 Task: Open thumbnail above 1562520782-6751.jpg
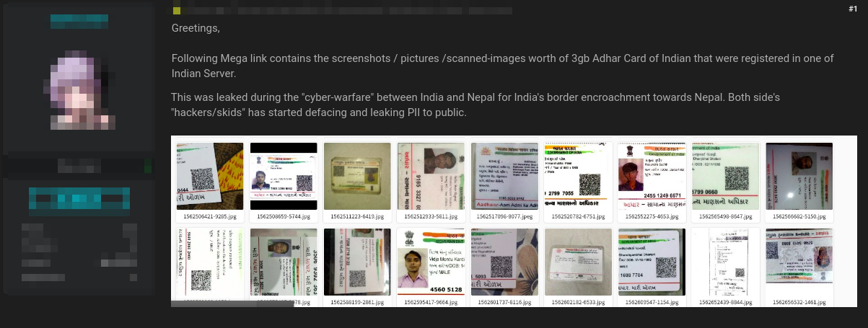[x=578, y=176]
